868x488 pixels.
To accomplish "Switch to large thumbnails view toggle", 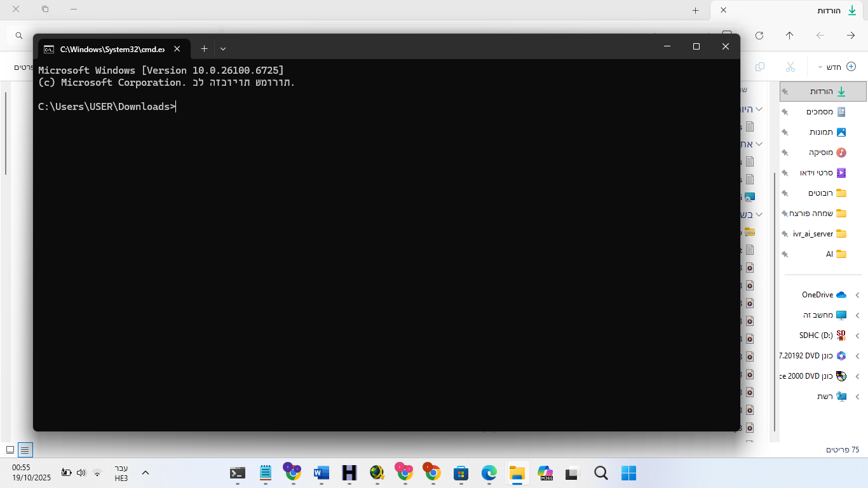I will click(x=10, y=450).
